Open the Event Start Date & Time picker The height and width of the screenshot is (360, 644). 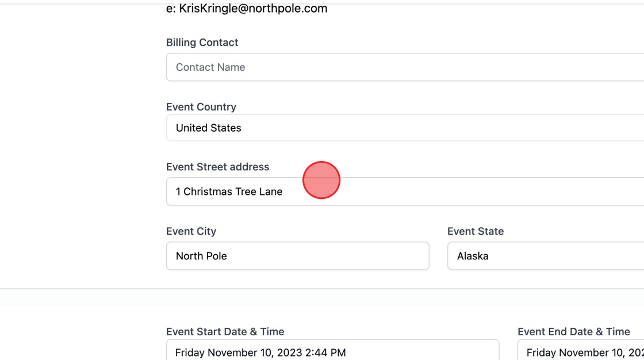pyautogui.click(x=333, y=350)
